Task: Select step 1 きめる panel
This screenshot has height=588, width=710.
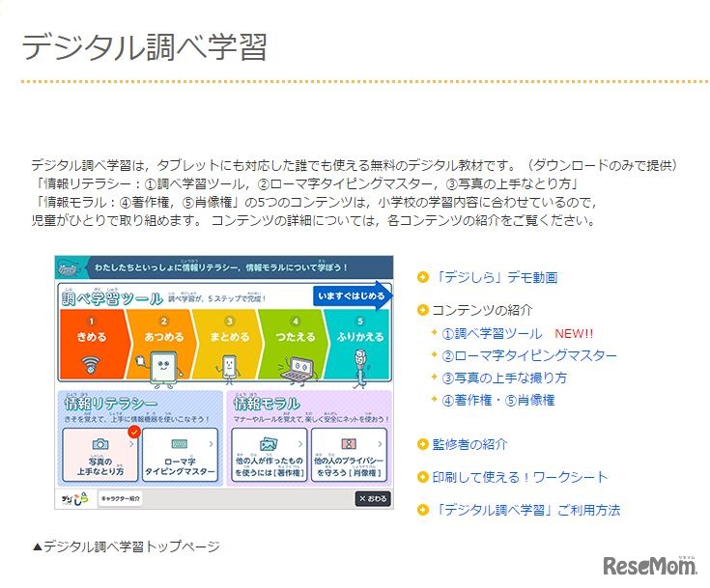Action: pyautogui.click(x=93, y=345)
